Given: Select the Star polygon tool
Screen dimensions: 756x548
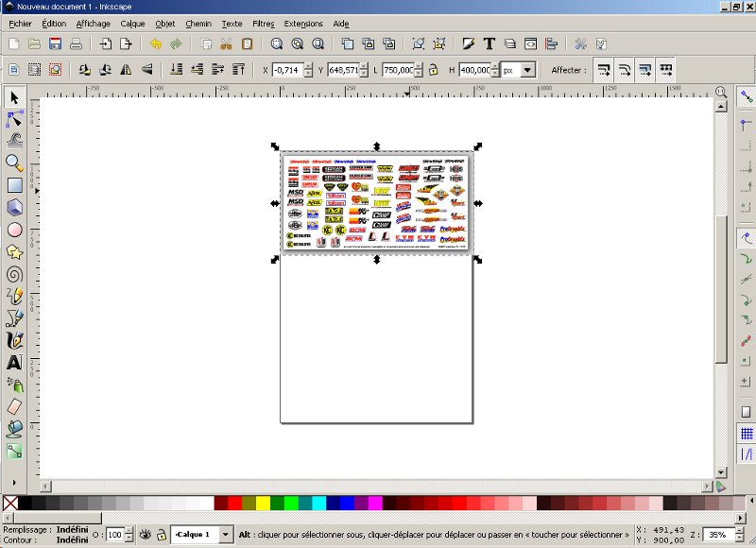Looking at the screenshot, I should pyautogui.click(x=14, y=252).
